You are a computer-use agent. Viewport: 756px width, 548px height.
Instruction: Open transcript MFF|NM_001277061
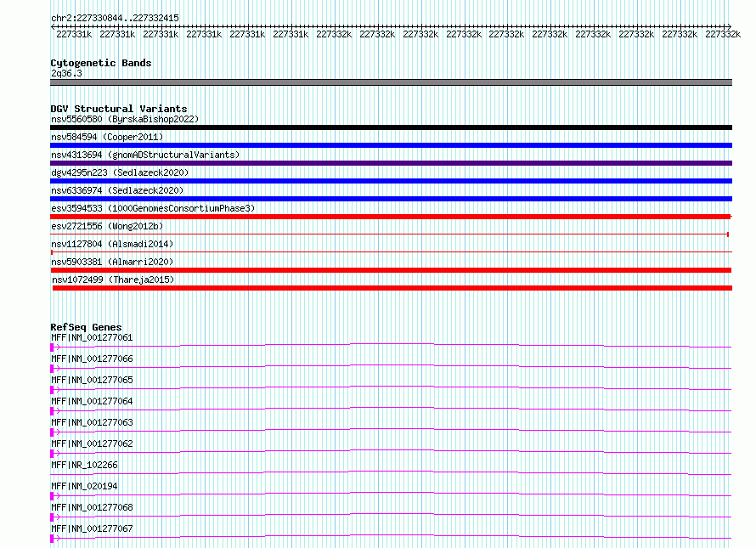click(92, 337)
